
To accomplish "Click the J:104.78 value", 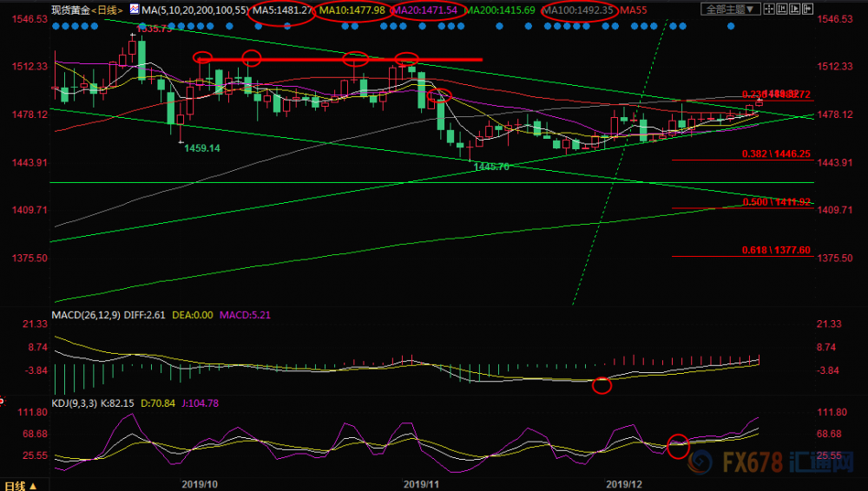I will pyautogui.click(x=200, y=403).
